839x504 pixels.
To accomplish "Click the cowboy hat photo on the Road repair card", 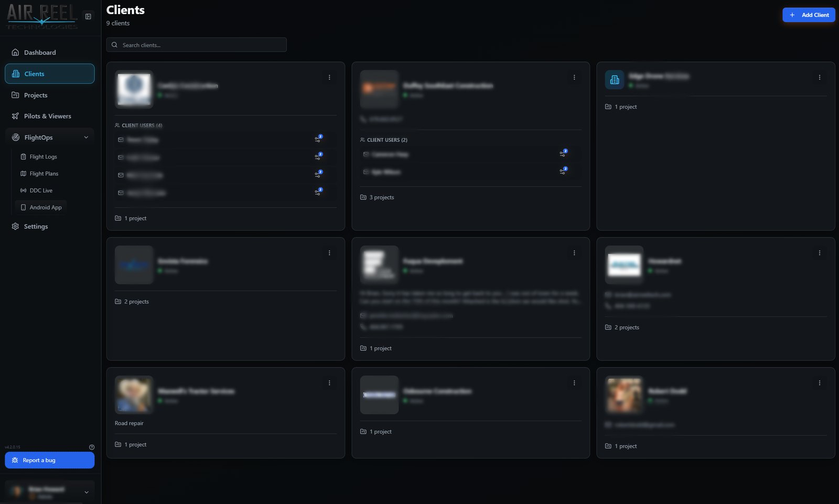I will pyautogui.click(x=134, y=395).
